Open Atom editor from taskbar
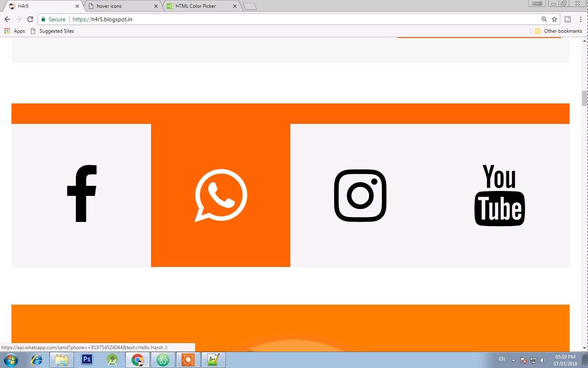 click(163, 360)
